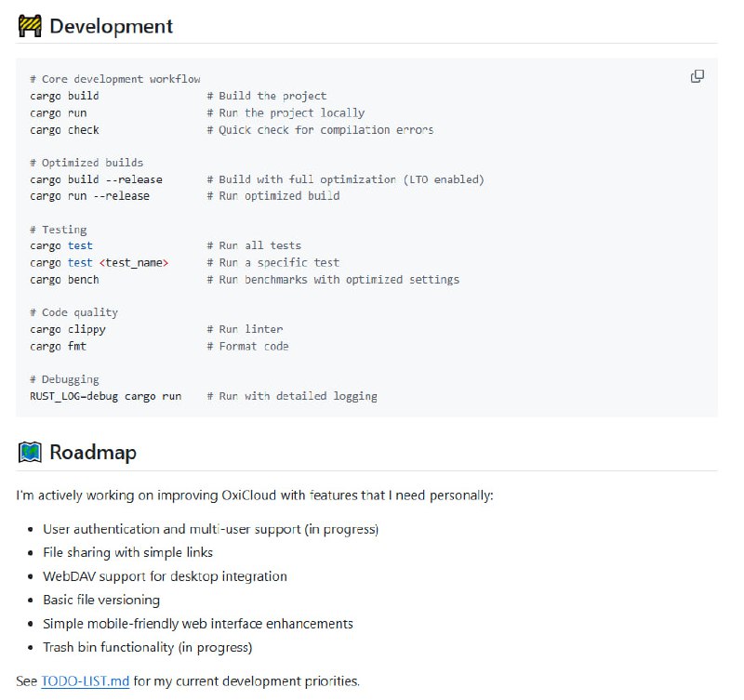Click the 'WebDAV support for desktop integration' item
744x700 pixels.
[165, 576]
